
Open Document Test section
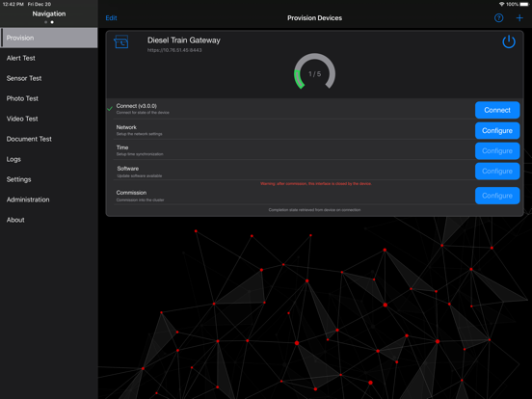click(x=49, y=139)
